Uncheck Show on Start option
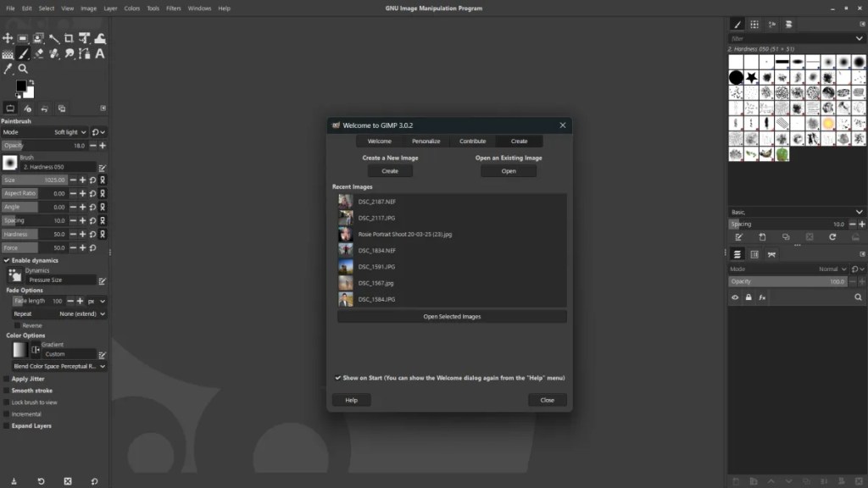Image resolution: width=868 pixels, height=488 pixels. point(338,378)
